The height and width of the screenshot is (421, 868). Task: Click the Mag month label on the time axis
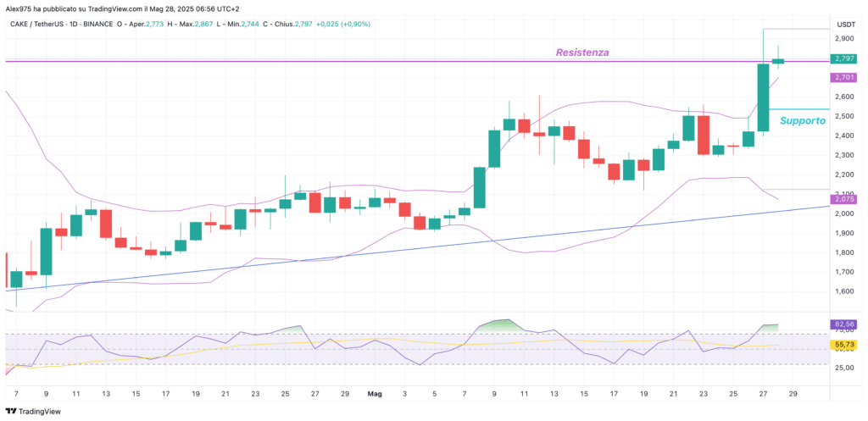[x=376, y=394]
